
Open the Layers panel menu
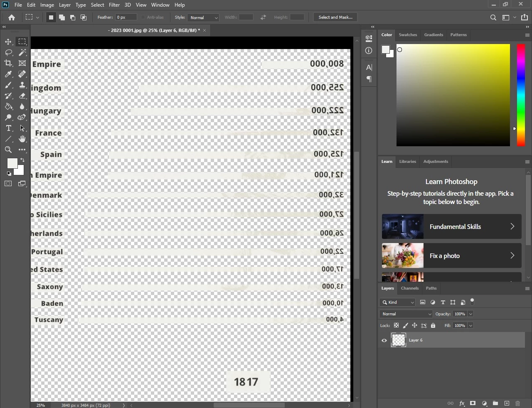(x=527, y=288)
